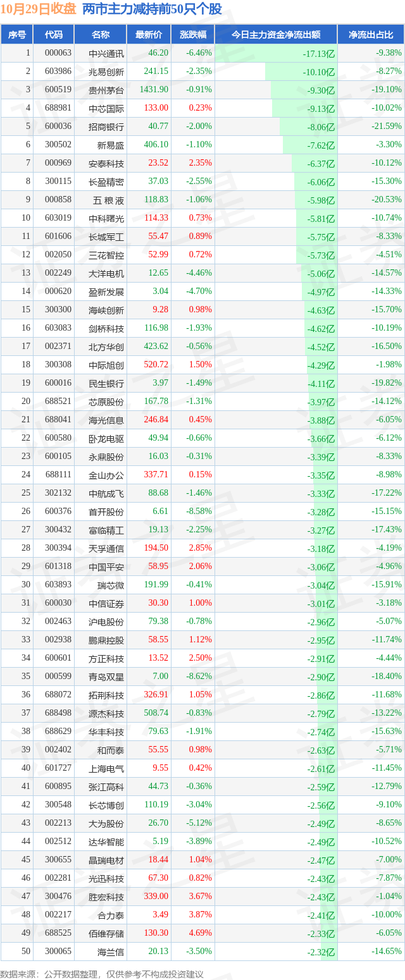Select the stock name 拓荆科技
Viewport: 405px width, 980px height.
tap(106, 695)
